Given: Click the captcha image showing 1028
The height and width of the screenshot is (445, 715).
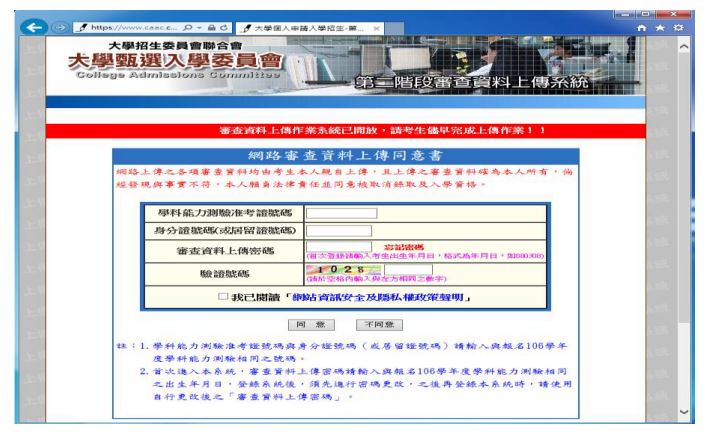Looking at the screenshot, I should tap(343, 269).
